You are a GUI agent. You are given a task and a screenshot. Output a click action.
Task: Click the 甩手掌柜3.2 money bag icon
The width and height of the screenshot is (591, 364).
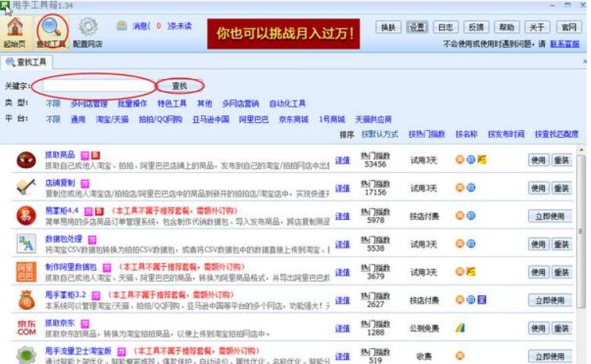click(27, 301)
